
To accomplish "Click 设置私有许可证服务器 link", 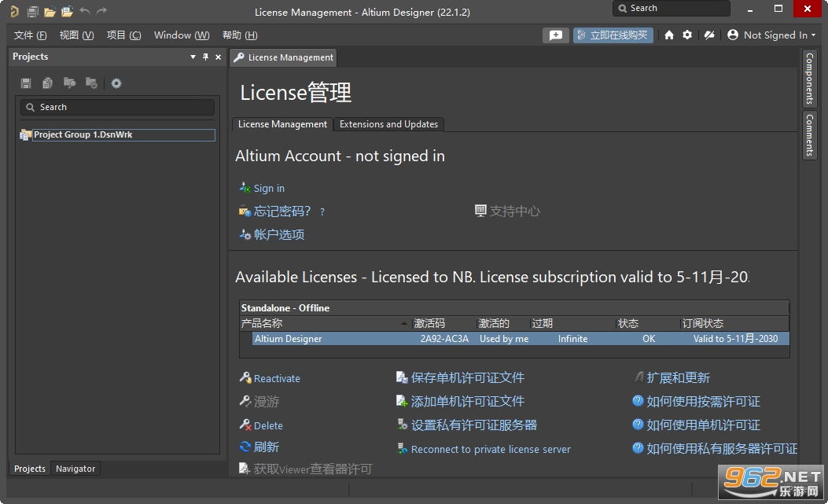I will pyautogui.click(x=473, y=425).
